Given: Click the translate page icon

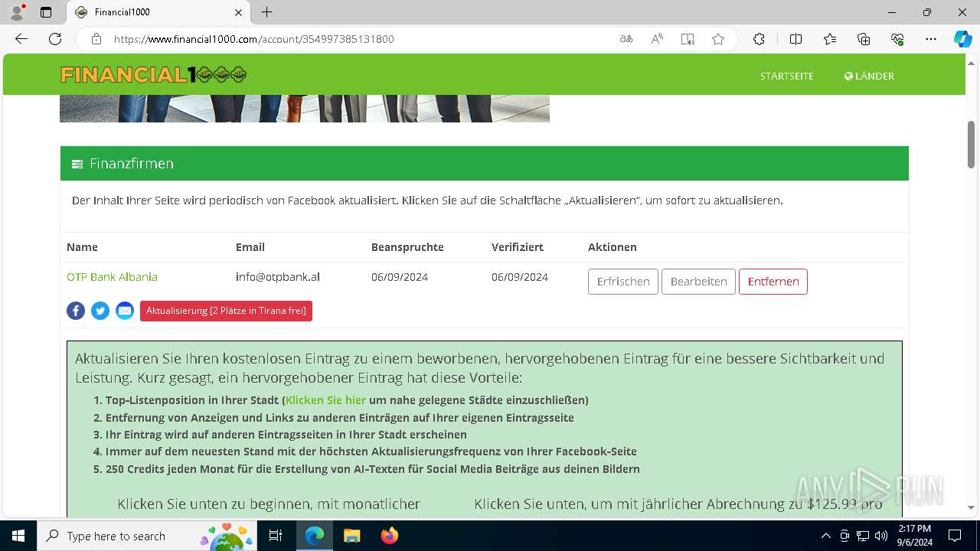Looking at the screenshot, I should (626, 39).
